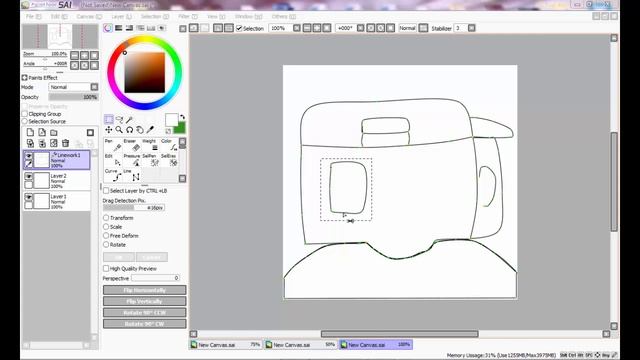Select the Lasso tool
Viewport: 640px width, 360px height.
[x=119, y=119]
